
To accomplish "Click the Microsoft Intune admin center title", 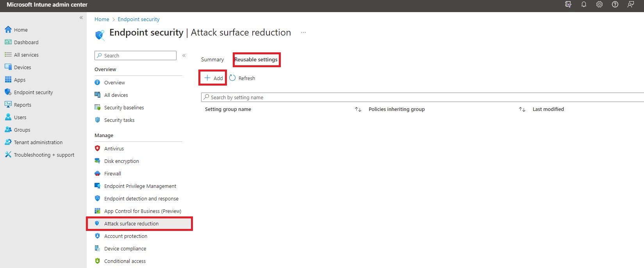I will coord(47,5).
